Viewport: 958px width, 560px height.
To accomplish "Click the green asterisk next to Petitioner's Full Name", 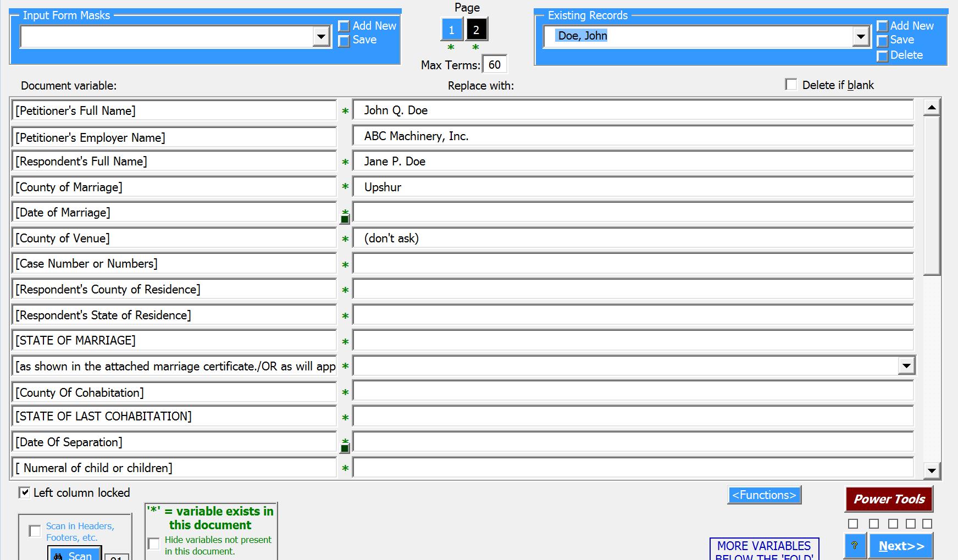I will 345,112.
